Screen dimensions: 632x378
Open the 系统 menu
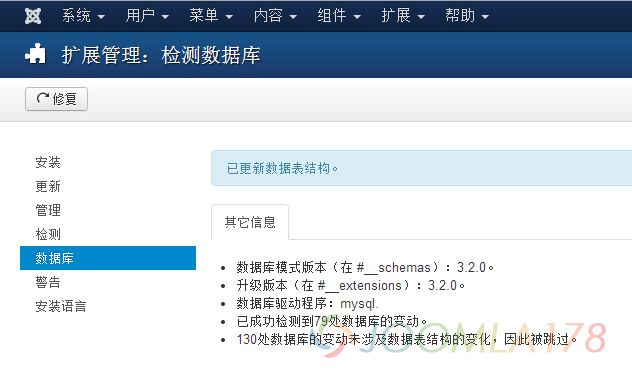83,16
